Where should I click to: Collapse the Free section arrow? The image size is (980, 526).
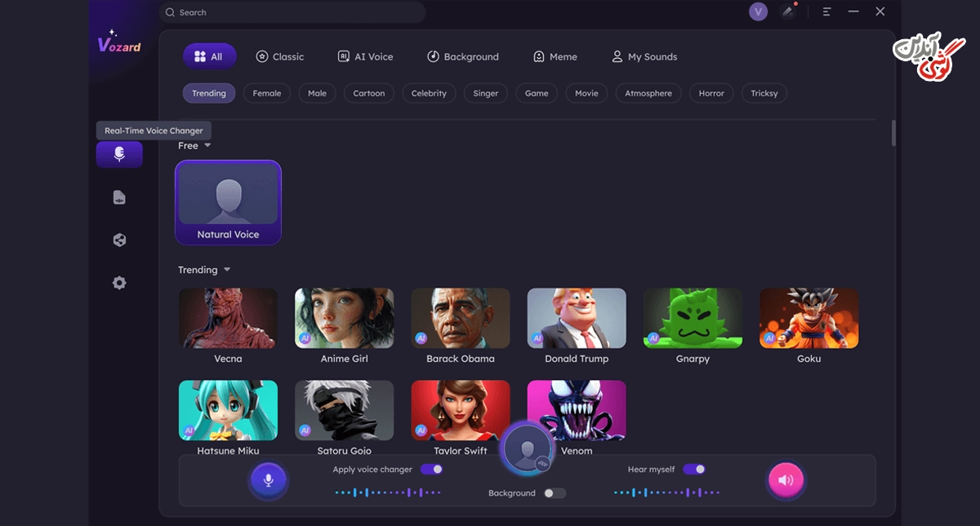pyautogui.click(x=207, y=145)
